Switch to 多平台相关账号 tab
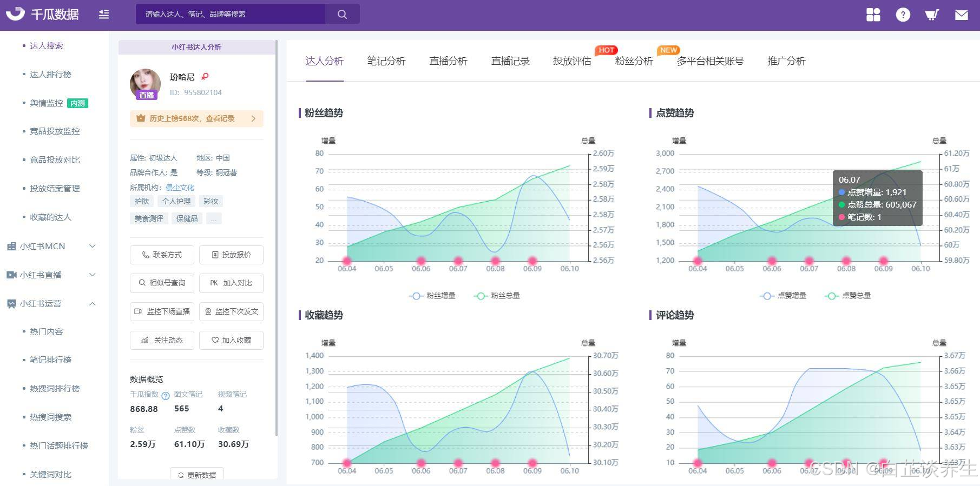 click(711, 61)
